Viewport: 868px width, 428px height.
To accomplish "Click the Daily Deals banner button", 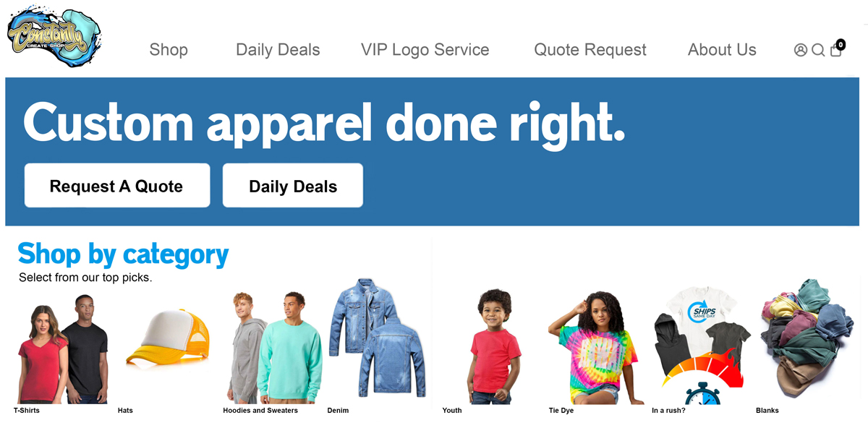I will [x=293, y=185].
